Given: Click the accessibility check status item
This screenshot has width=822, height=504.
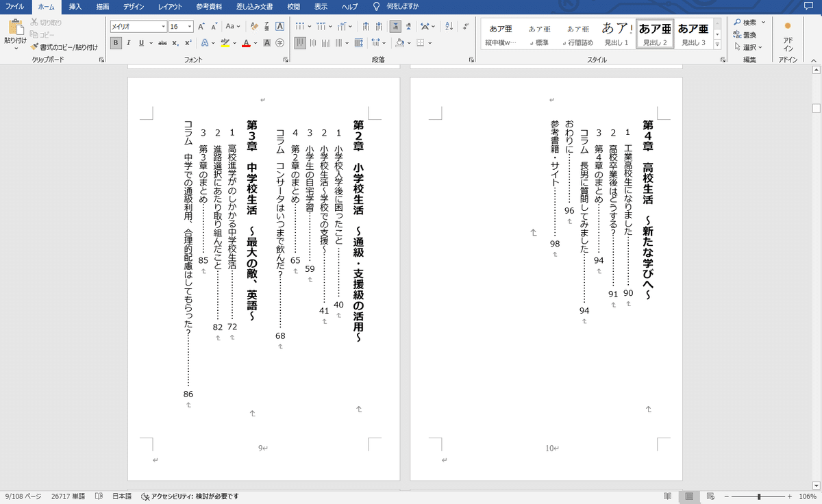Looking at the screenshot, I should [x=190, y=496].
